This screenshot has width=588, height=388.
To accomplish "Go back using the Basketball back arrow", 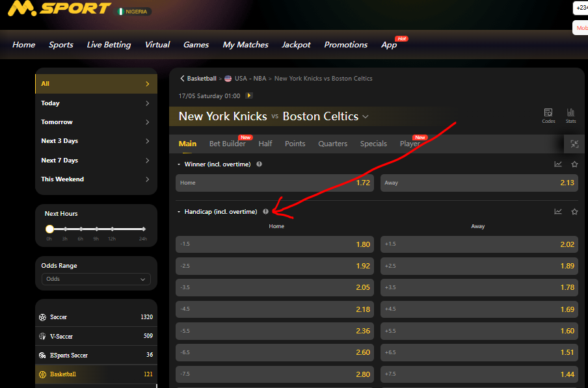I will [182, 78].
